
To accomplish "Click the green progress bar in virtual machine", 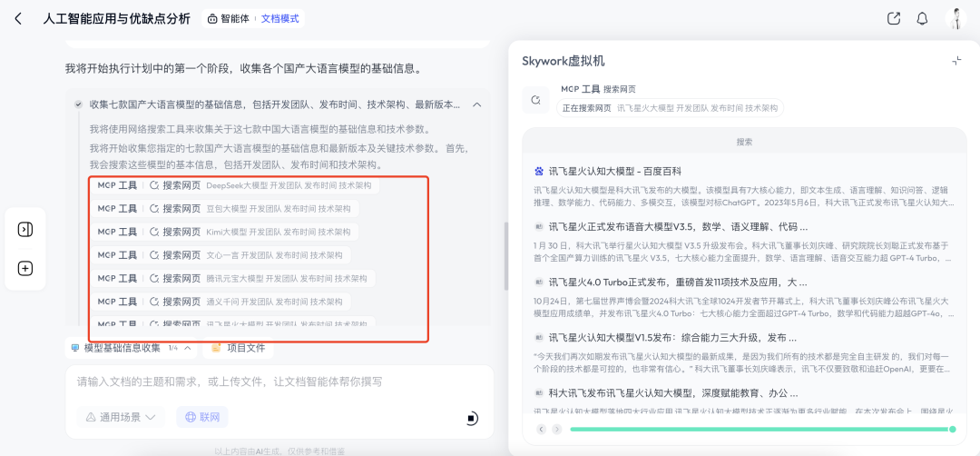I will pos(762,429).
